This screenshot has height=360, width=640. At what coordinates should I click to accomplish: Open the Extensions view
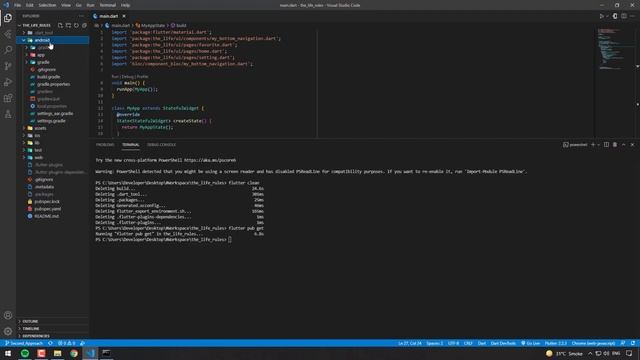8,98
